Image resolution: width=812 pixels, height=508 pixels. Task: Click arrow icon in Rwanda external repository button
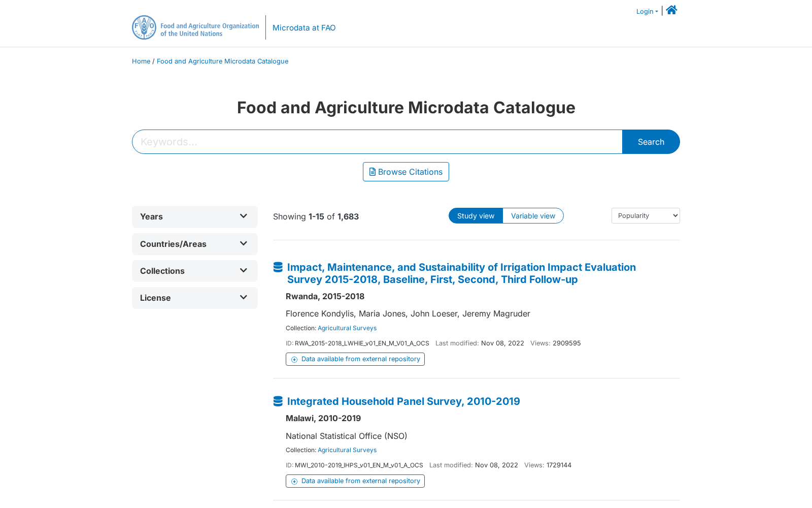pyautogui.click(x=294, y=360)
